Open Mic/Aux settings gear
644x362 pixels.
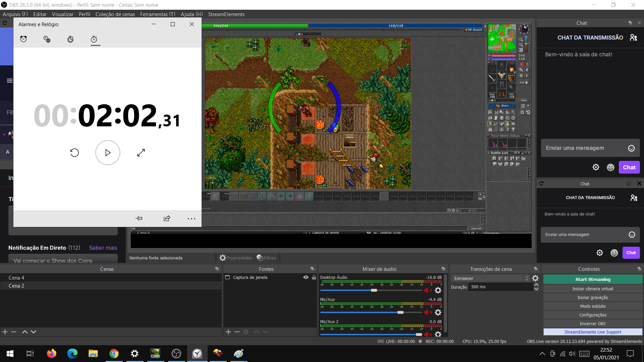click(x=438, y=312)
